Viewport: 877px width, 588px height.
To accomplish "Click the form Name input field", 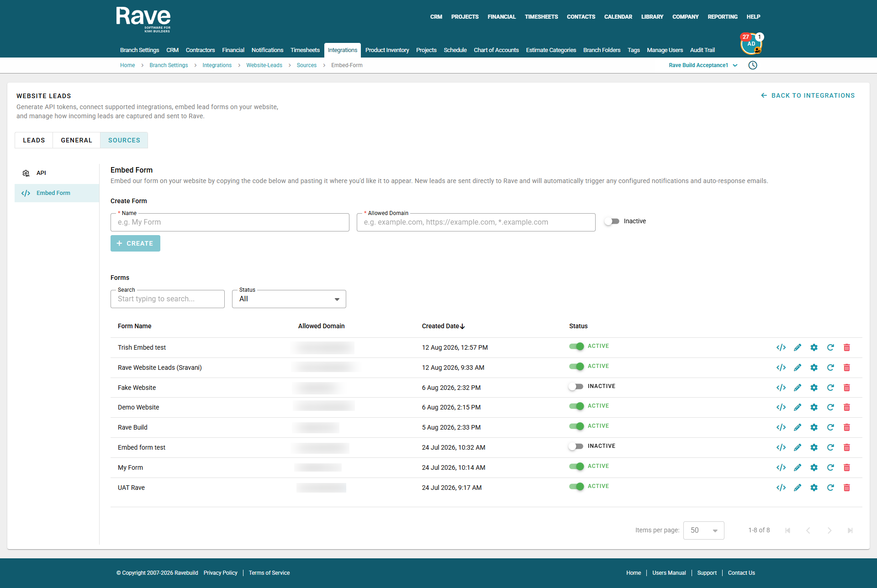I will click(230, 222).
